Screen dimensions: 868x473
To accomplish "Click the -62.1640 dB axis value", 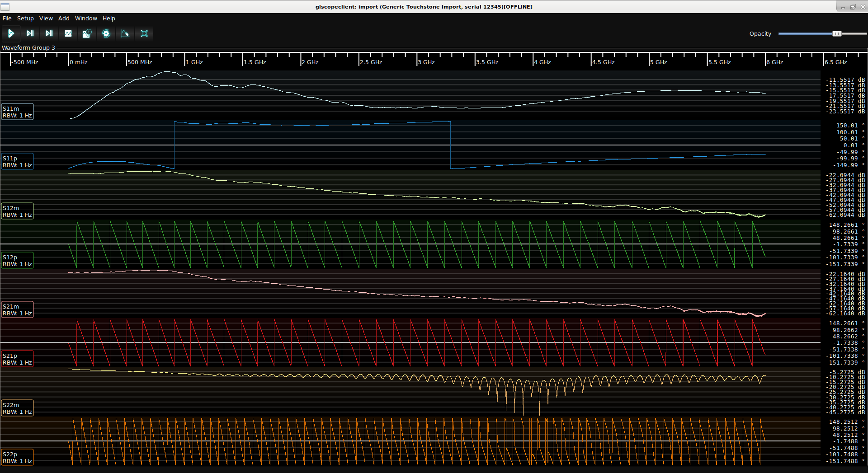I will click(845, 314).
